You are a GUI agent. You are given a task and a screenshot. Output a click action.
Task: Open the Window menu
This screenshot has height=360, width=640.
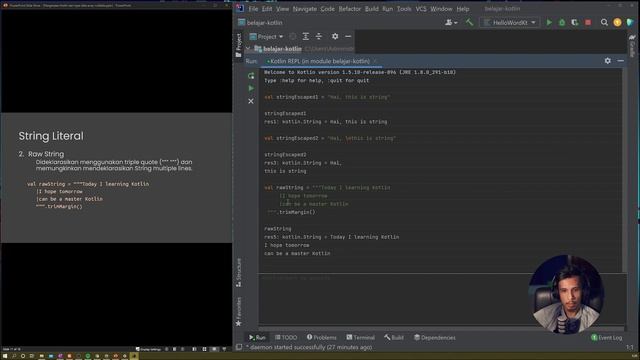pos(441,9)
